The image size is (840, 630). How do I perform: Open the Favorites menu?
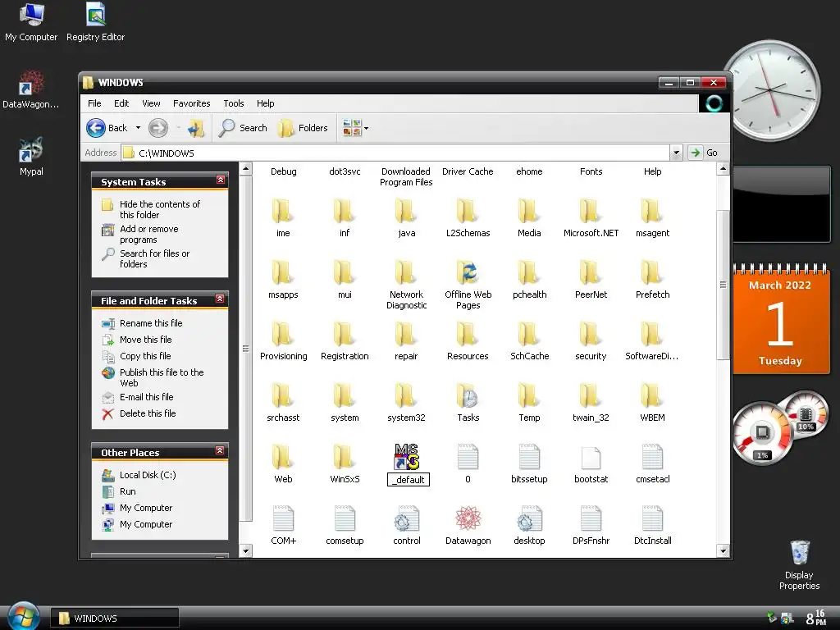(x=191, y=103)
